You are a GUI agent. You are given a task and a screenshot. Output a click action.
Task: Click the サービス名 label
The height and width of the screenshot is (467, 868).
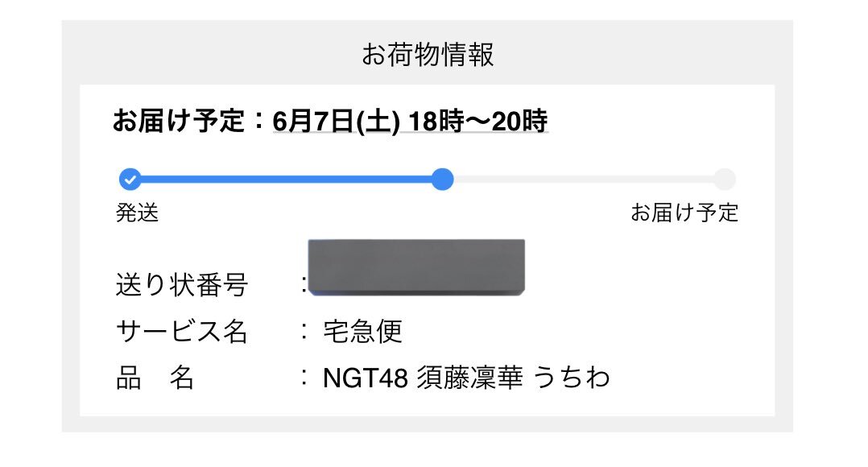click(182, 332)
